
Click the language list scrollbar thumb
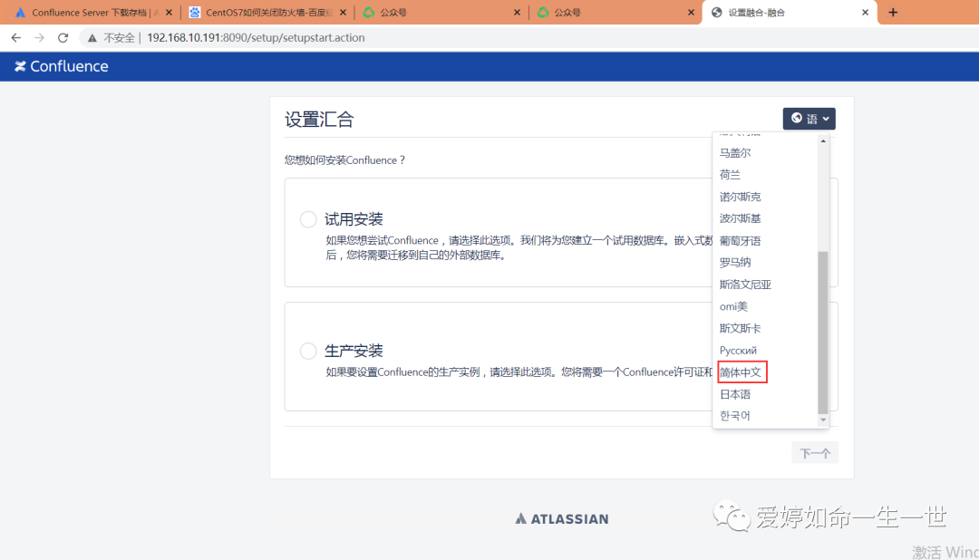pos(823,333)
